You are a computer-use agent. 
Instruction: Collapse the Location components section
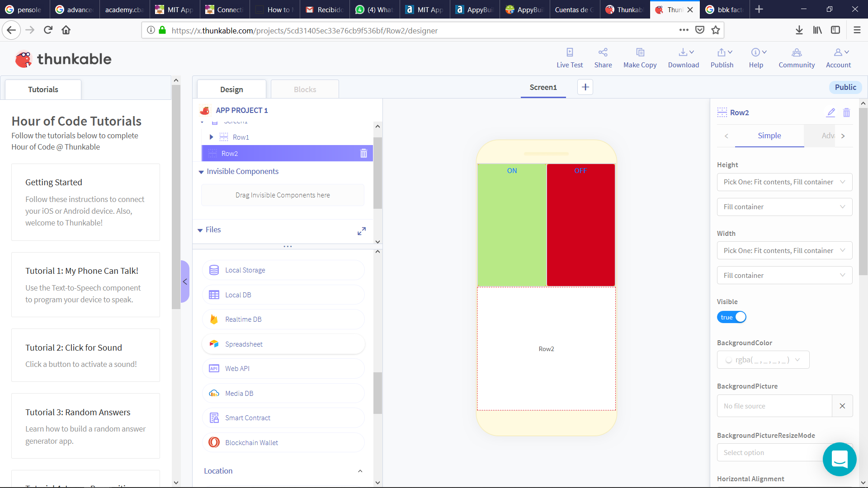click(360, 471)
